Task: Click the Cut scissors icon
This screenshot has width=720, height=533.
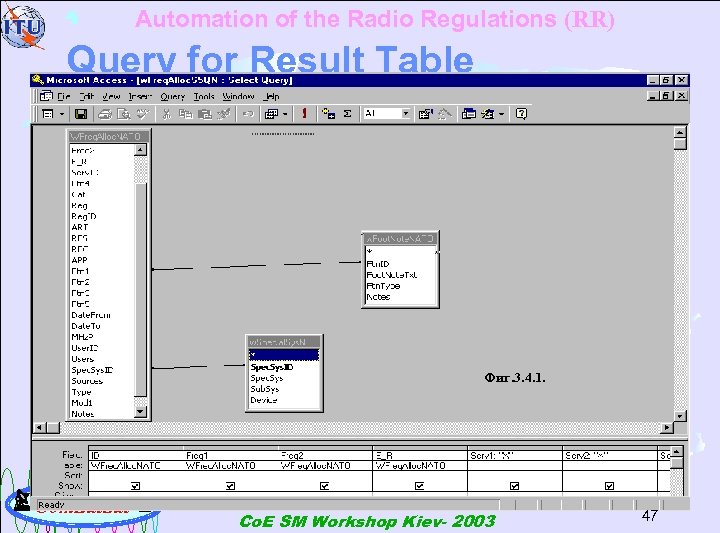Action: tap(167, 113)
